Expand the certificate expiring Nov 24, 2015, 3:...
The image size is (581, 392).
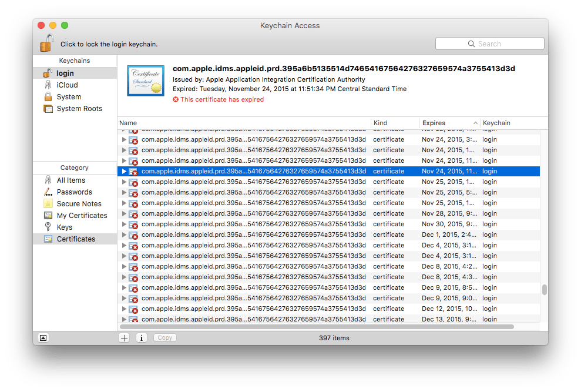click(x=124, y=139)
